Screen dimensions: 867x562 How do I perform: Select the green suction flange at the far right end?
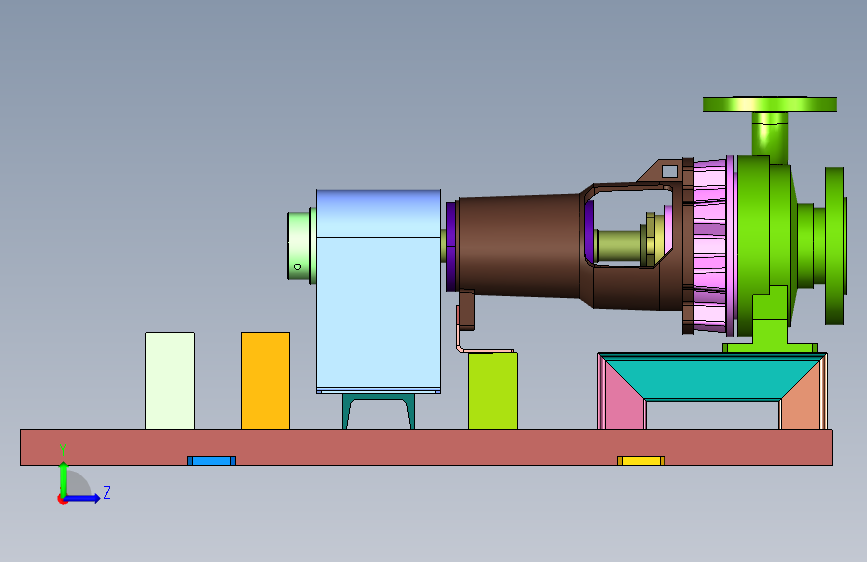(835, 246)
